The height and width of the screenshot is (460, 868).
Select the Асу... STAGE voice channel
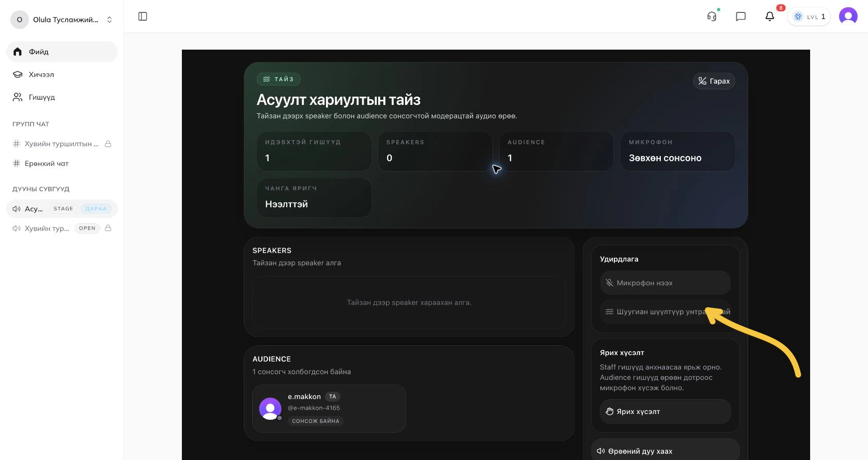62,209
